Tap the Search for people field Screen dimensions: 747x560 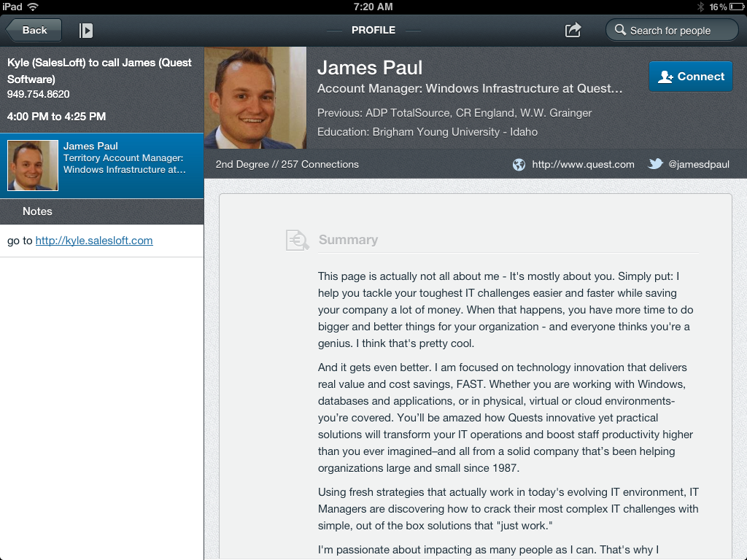click(x=671, y=31)
